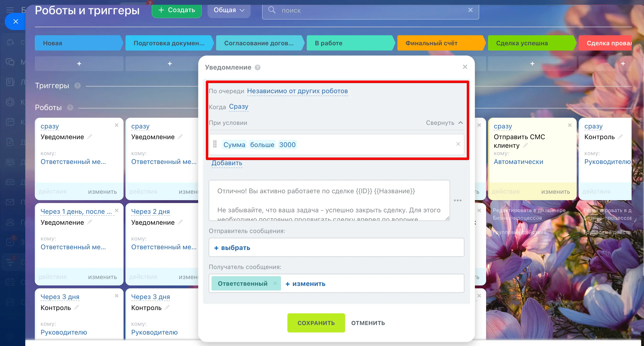Viewport: 644px width, 346px height.
Task: Remove the Ответственный recipient tag
Action: click(275, 283)
